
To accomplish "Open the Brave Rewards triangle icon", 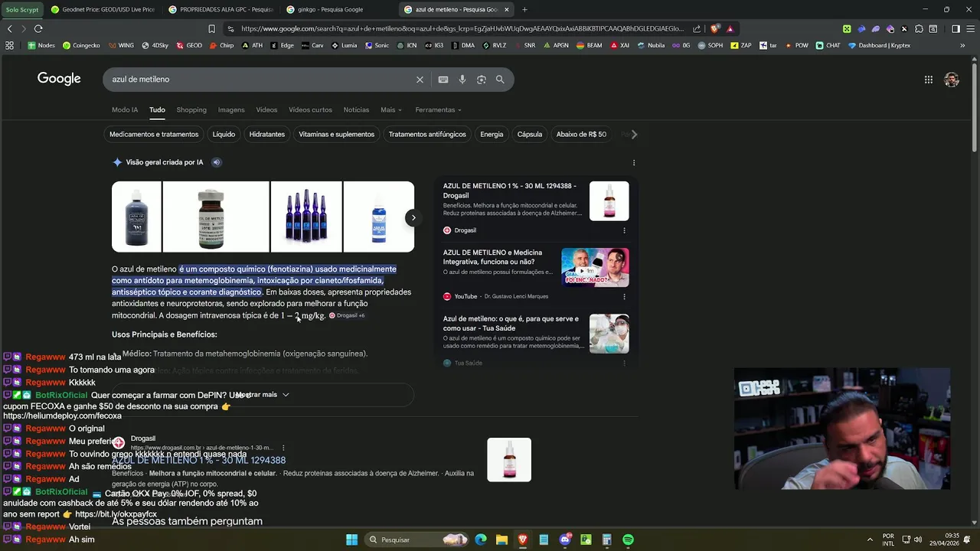I will click(x=730, y=28).
